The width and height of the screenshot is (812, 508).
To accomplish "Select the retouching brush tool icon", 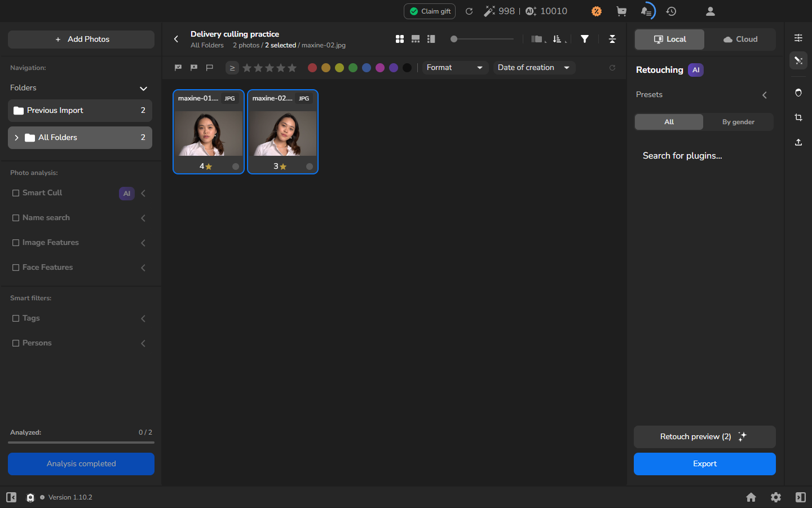I will [x=798, y=60].
